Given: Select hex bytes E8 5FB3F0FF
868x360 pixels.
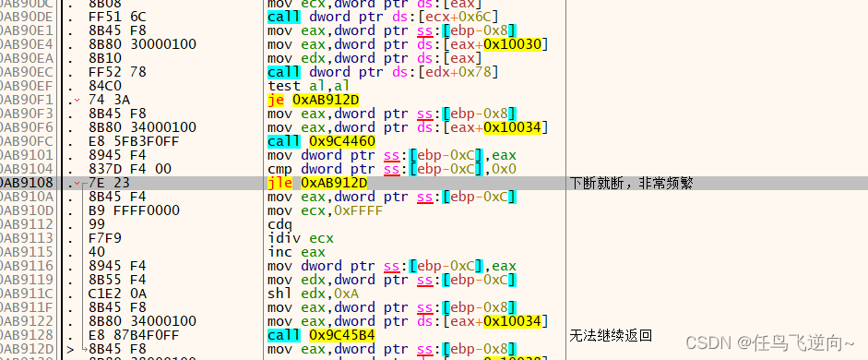Looking at the screenshot, I should [x=134, y=142].
